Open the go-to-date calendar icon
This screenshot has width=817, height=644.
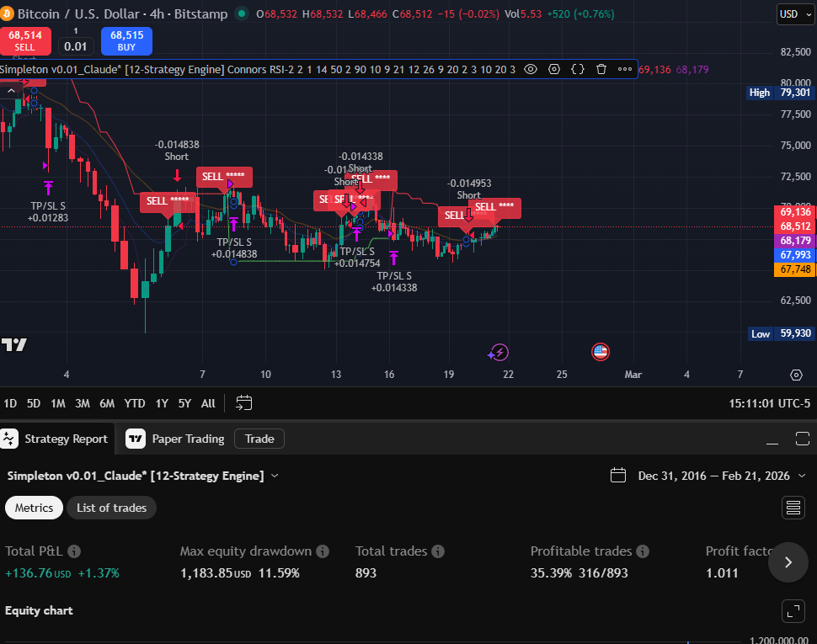point(244,403)
